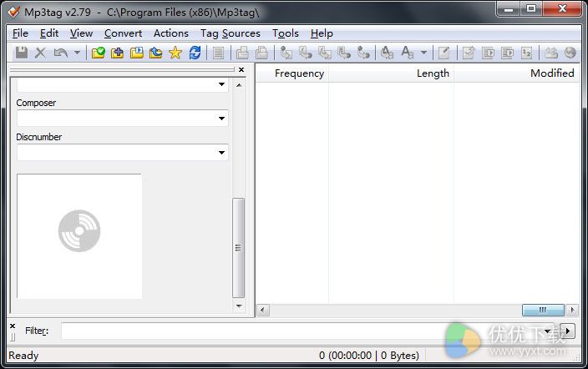Click the cover art disc placeholder
This screenshot has height=369, width=588.
coord(79,236)
